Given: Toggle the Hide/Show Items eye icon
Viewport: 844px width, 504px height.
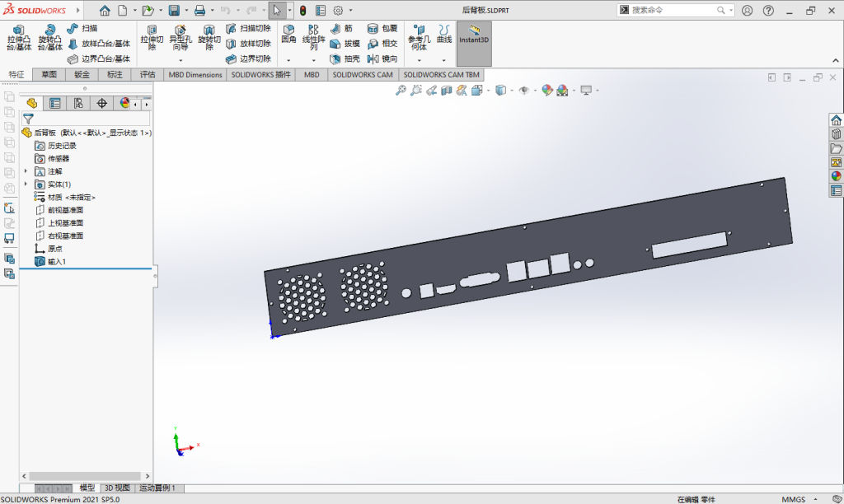Looking at the screenshot, I should tap(523, 90).
